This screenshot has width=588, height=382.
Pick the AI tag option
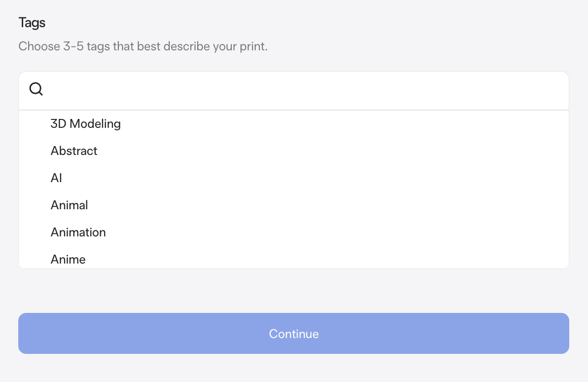[x=294, y=178]
